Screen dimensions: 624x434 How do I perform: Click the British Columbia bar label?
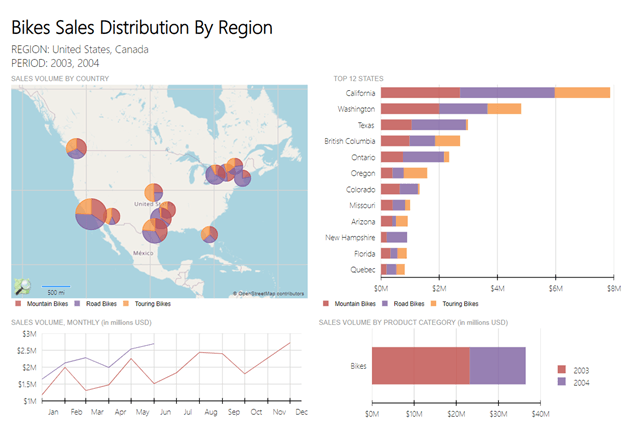point(349,141)
